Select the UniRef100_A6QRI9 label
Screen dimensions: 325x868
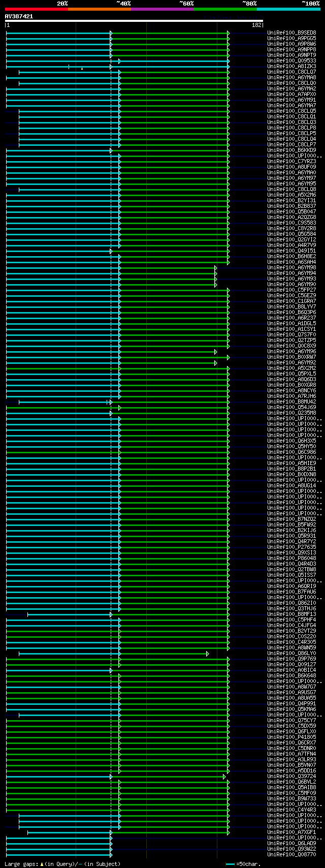(x=291, y=586)
